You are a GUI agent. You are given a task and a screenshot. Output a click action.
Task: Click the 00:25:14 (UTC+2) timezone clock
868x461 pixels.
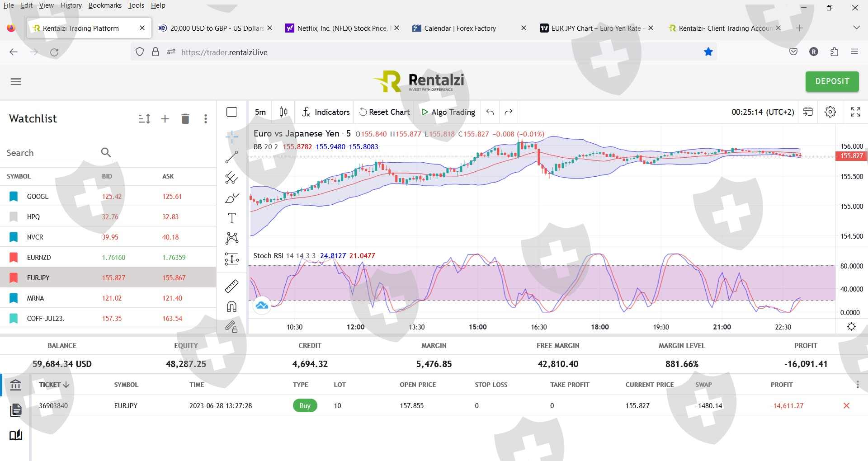click(x=763, y=112)
